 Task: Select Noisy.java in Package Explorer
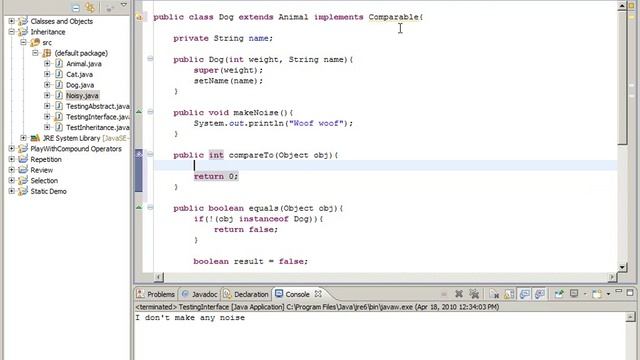(82, 96)
